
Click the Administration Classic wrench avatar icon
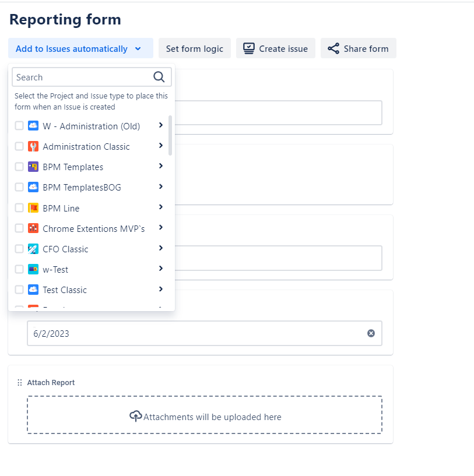point(34,146)
